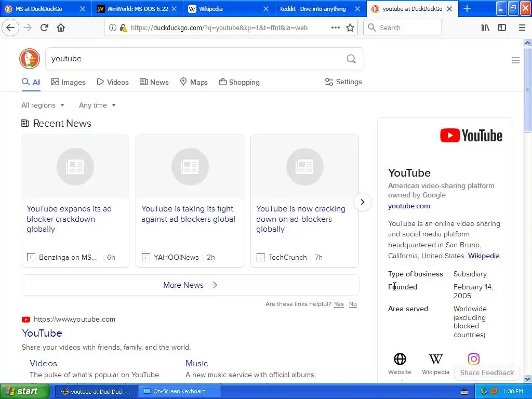Click the connection lock warning icon
The width and height of the screenshot is (532, 399).
coord(124,28)
